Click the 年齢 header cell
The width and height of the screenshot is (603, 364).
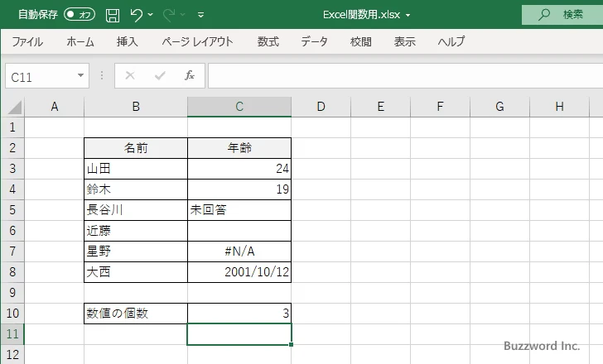[x=239, y=148]
